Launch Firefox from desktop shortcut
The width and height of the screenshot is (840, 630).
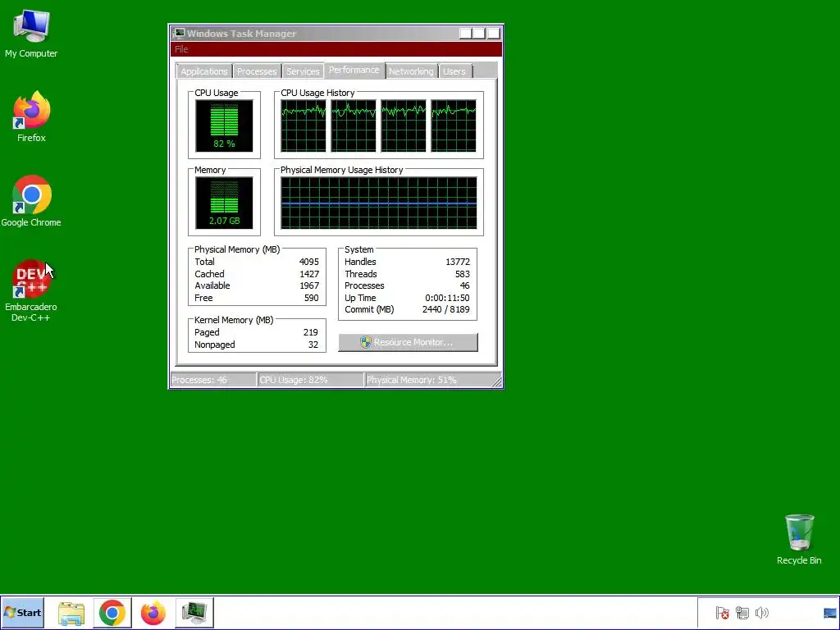point(31,116)
